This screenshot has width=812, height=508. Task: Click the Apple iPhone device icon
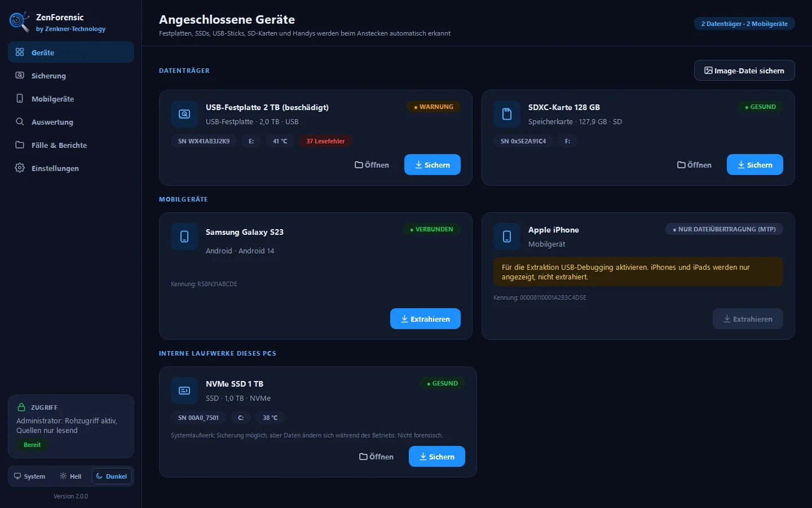pos(507,237)
